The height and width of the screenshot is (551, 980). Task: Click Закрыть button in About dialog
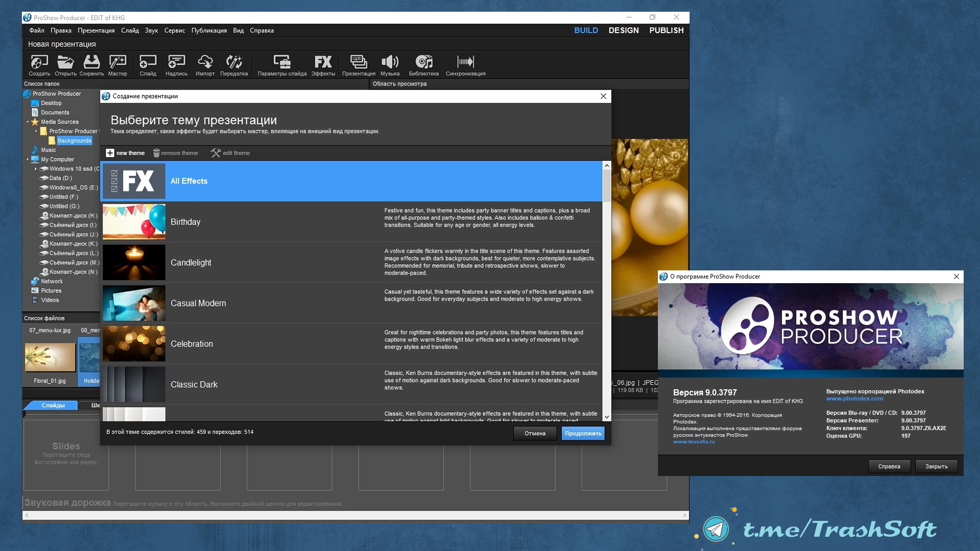[x=936, y=466]
